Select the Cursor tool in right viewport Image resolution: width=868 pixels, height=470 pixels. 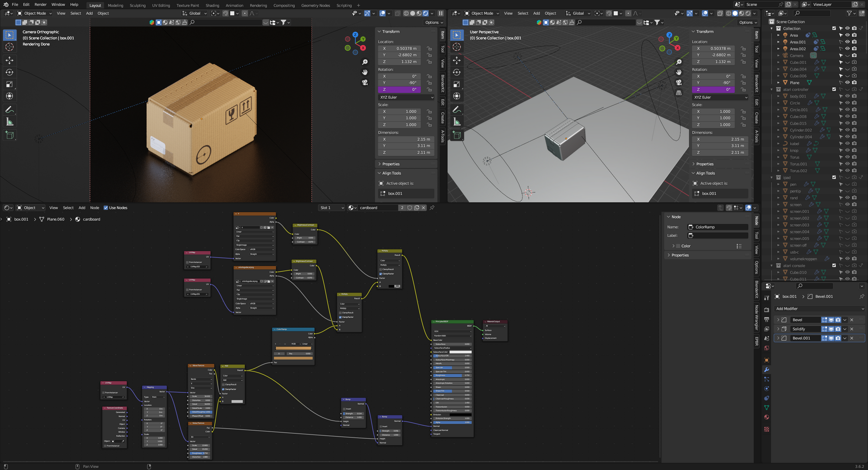pos(457,47)
